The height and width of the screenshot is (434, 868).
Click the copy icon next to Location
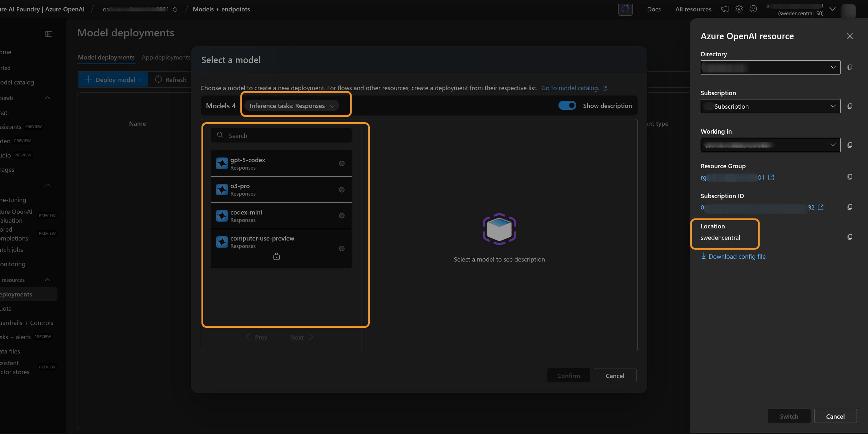click(850, 237)
